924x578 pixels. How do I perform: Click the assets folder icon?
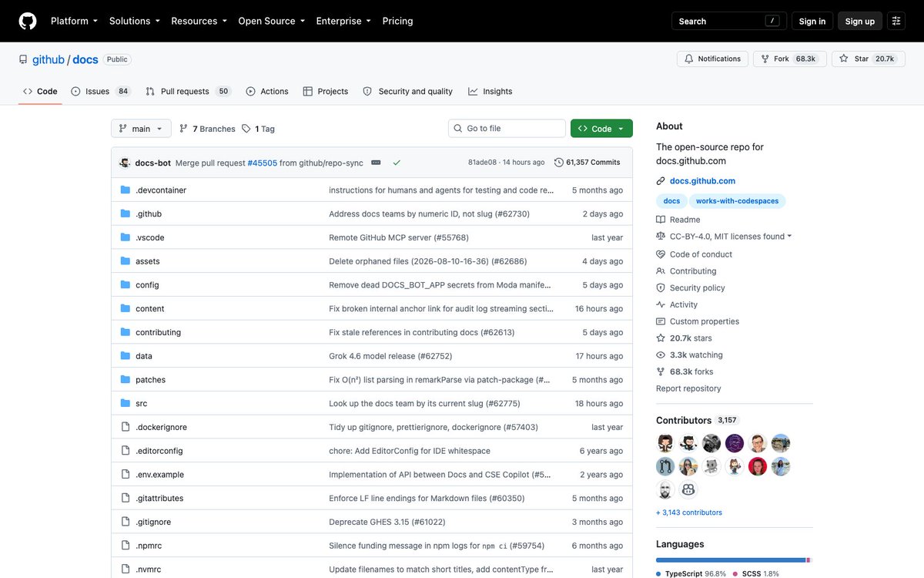tap(126, 261)
